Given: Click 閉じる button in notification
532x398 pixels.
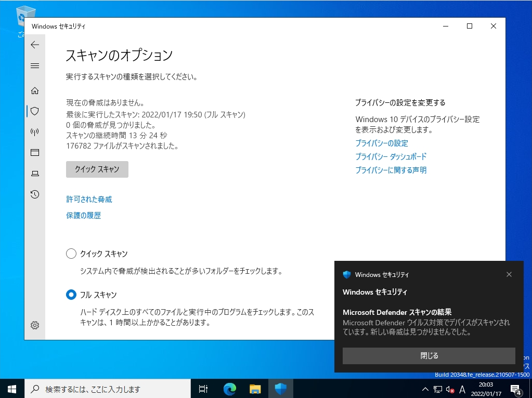Looking at the screenshot, I should [429, 355].
